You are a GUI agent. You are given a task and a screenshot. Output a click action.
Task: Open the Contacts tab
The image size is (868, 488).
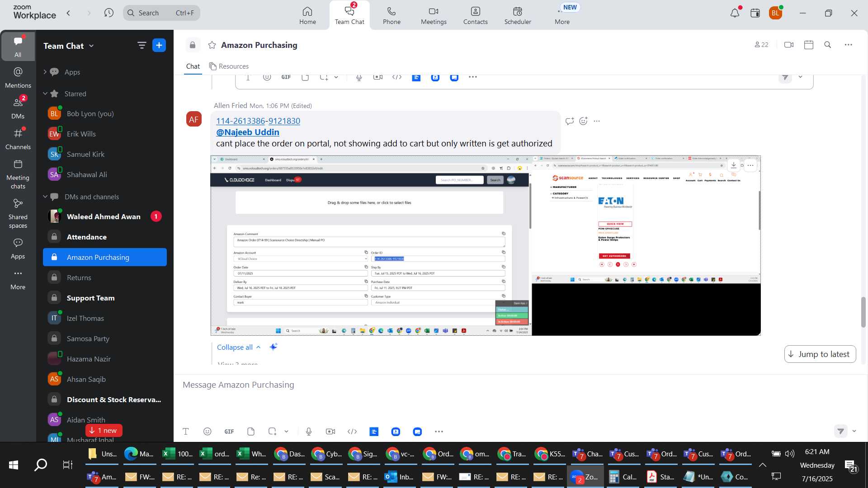[x=475, y=15]
